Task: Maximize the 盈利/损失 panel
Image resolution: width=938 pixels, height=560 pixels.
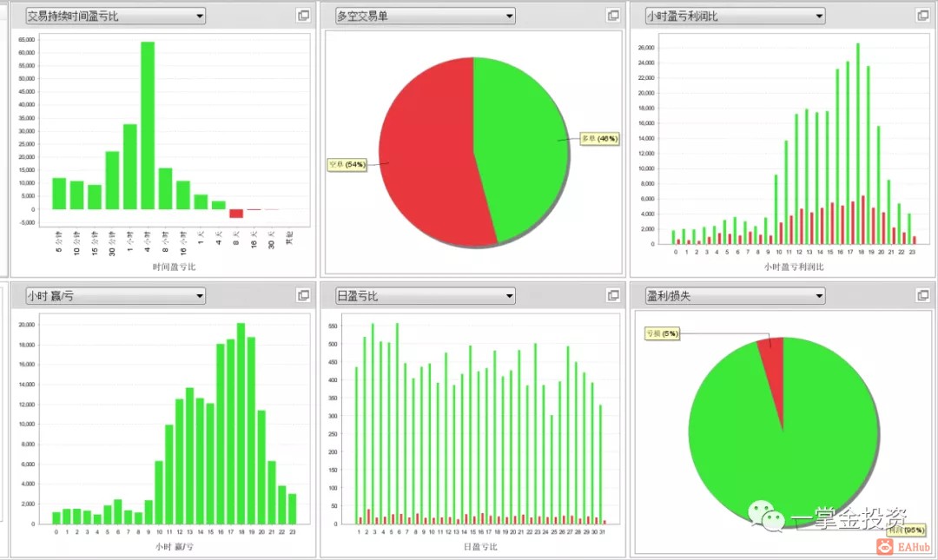Action: (x=923, y=295)
